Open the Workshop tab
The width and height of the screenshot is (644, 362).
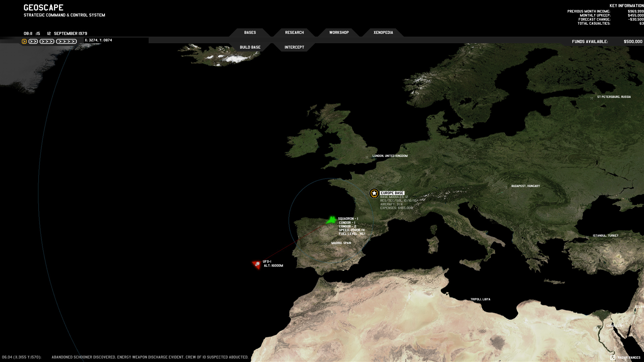click(x=339, y=33)
